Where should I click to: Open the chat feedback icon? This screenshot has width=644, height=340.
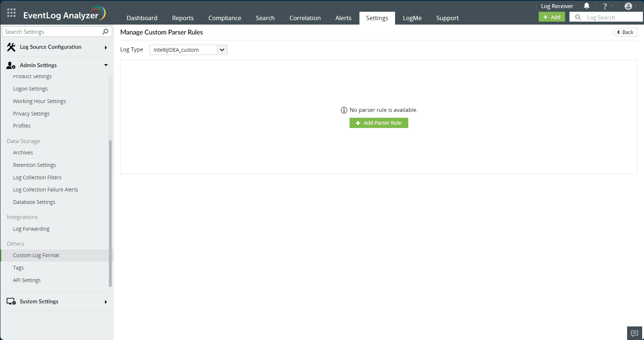click(634, 333)
